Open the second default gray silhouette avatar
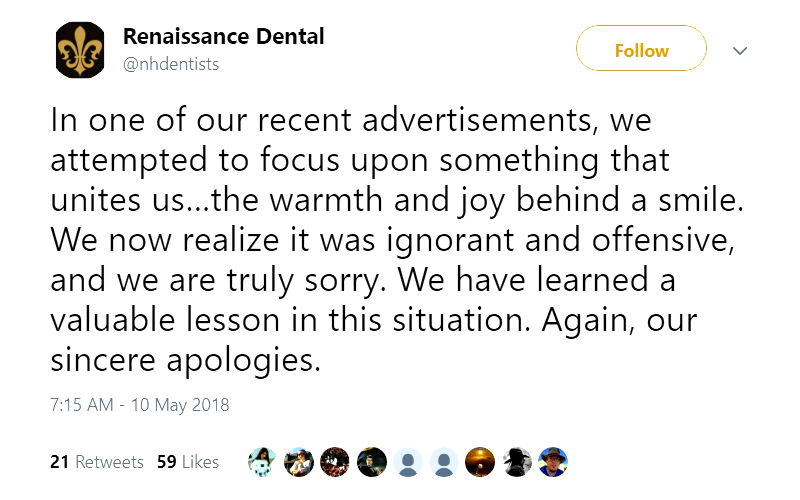The width and height of the screenshot is (800, 500). tap(444, 461)
